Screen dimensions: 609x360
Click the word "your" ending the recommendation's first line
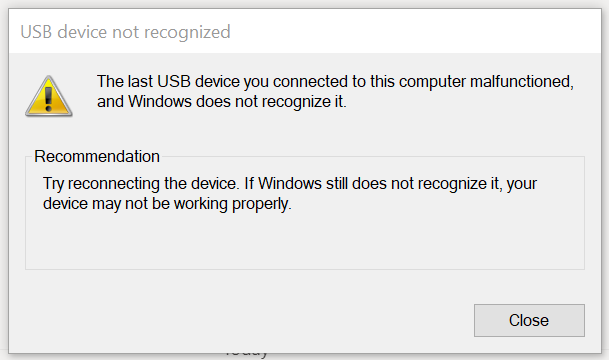tap(522, 183)
